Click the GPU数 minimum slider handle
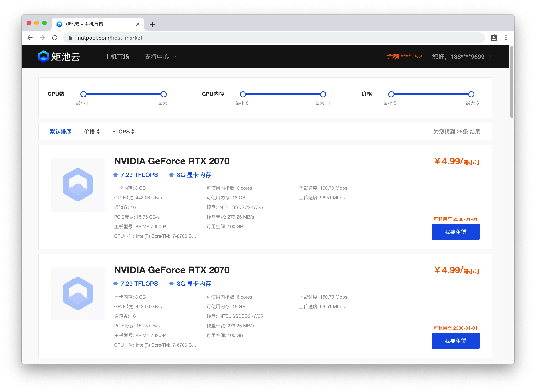536x392 pixels. [x=83, y=94]
